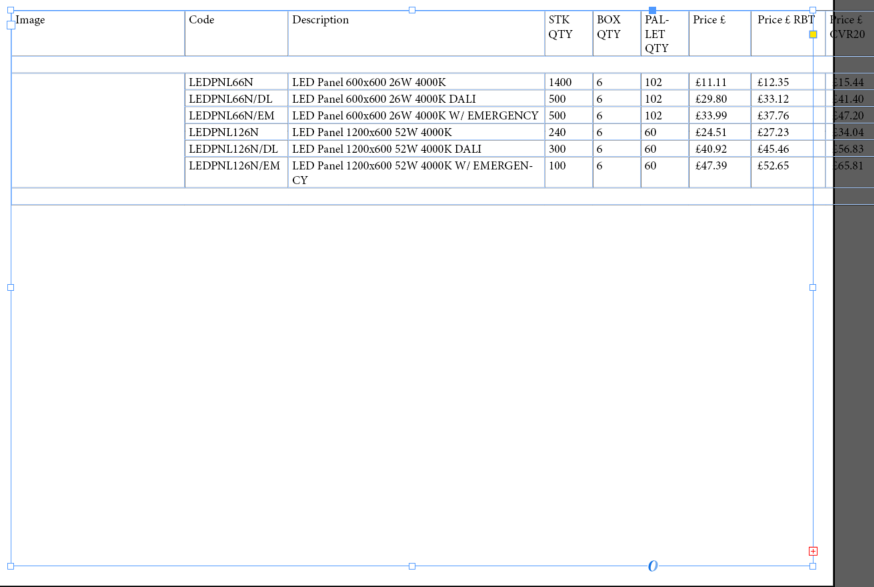The image size is (874, 587).
Task: Click the red overset text plus icon
Action: pos(813,551)
